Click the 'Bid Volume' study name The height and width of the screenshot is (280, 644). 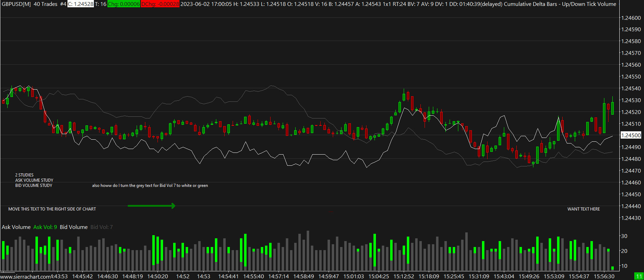point(74,227)
